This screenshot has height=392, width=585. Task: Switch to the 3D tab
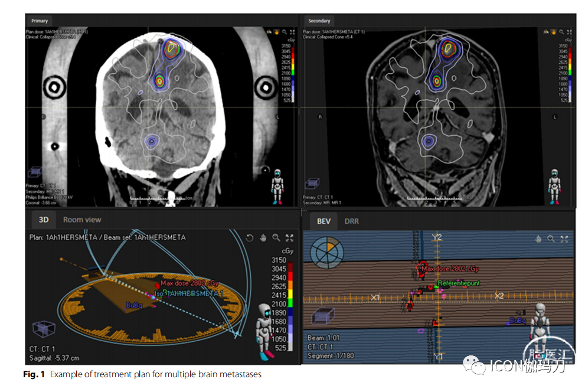tap(44, 220)
